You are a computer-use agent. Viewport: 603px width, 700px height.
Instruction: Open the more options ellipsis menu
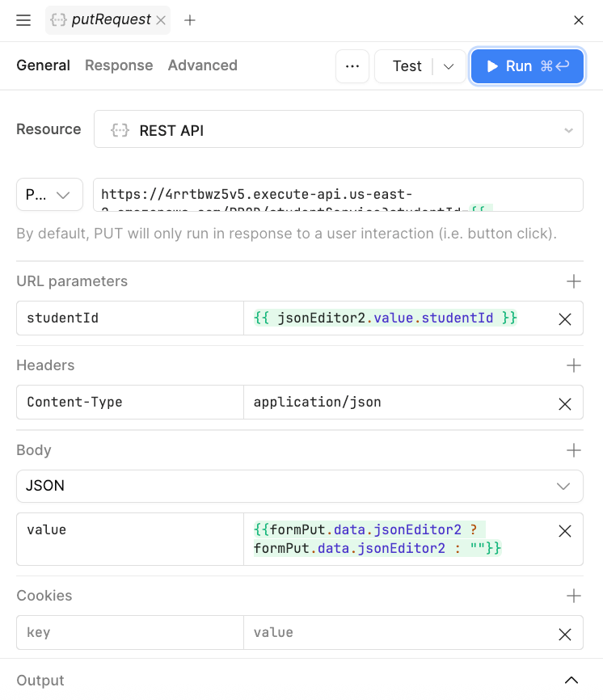(x=352, y=65)
